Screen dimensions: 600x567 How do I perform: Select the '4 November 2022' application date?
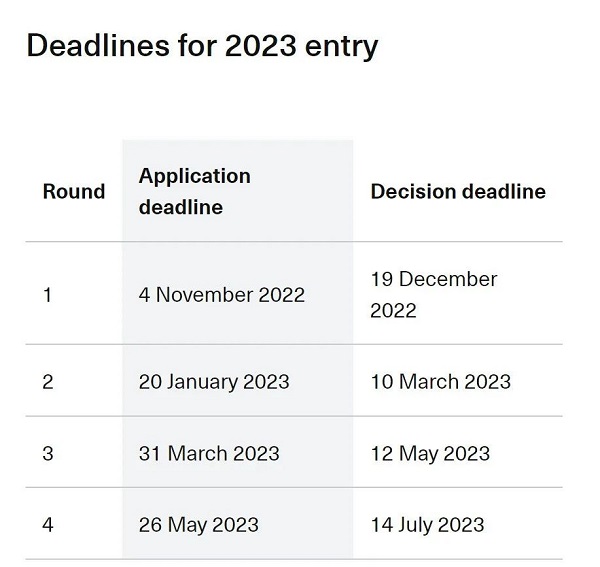[222, 295]
